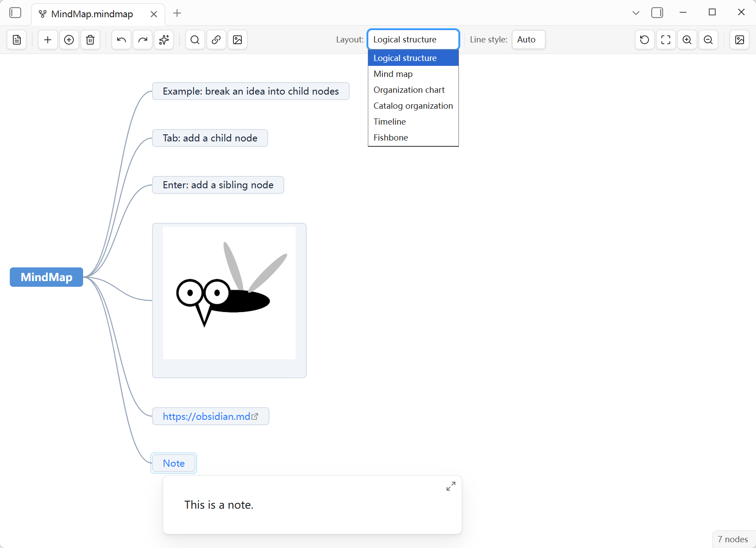Insert a link using the chain icon
756x548 pixels.
pos(216,40)
